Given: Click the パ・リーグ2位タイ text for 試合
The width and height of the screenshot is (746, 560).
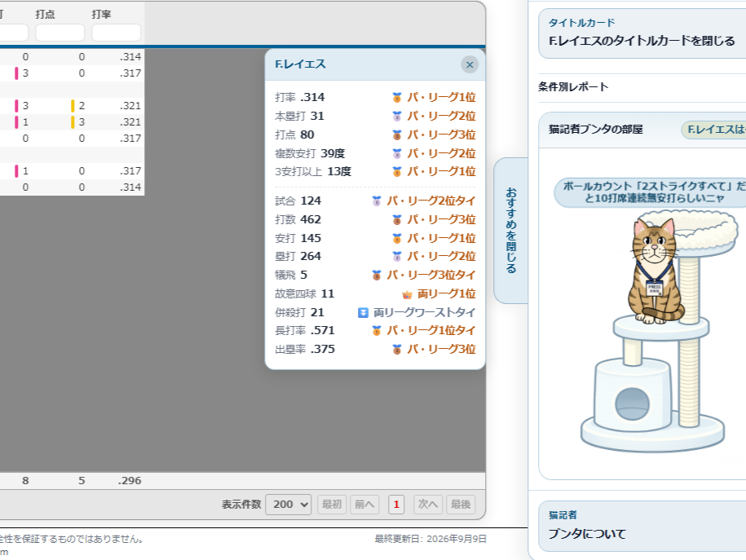Looking at the screenshot, I should pos(431,201).
